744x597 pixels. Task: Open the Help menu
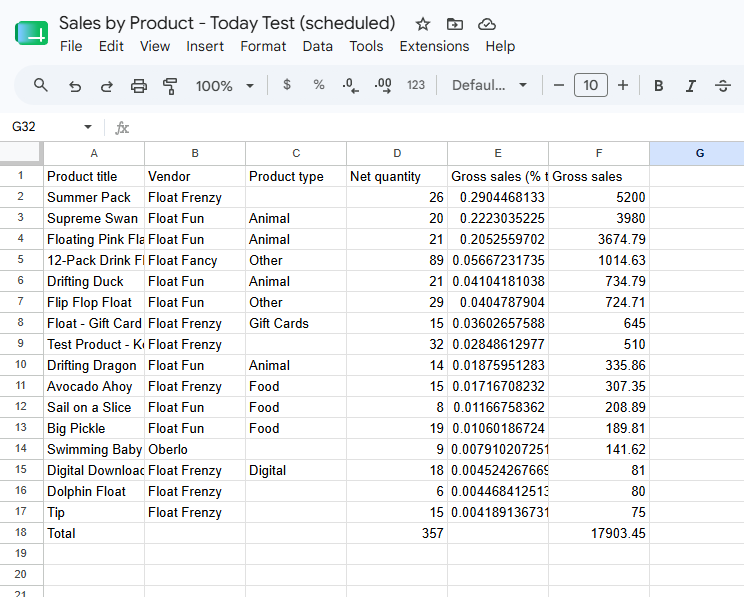[500, 46]
